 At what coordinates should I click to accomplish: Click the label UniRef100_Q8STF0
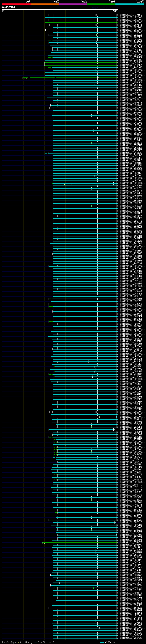(131, 213)
